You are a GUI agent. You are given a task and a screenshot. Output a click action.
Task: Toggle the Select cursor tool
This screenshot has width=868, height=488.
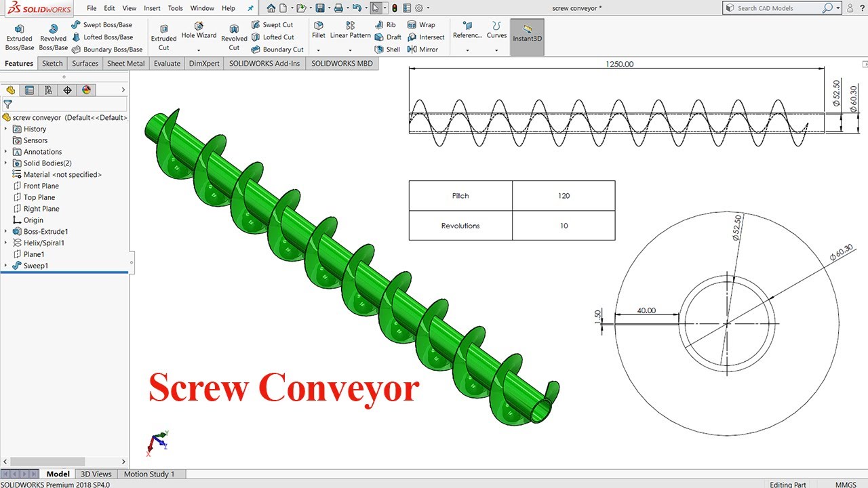click(x=376, y=8)
